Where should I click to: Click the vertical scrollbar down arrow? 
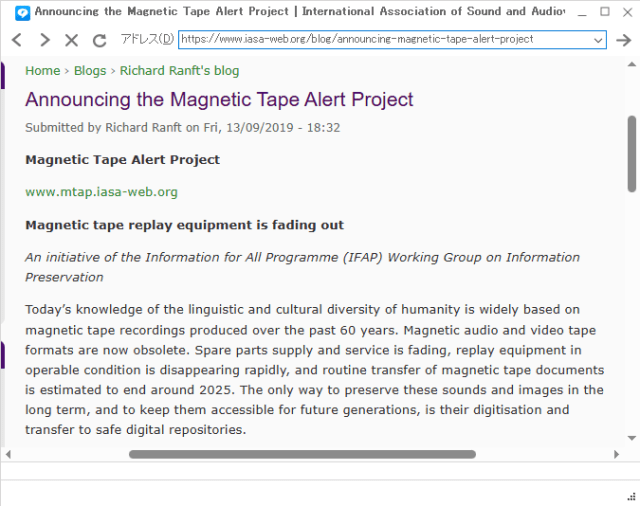click(632, 438)
